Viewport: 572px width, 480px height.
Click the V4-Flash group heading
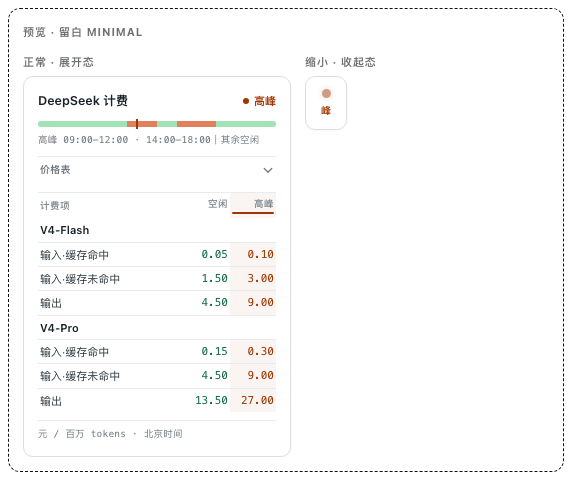(x=65, y=230)
